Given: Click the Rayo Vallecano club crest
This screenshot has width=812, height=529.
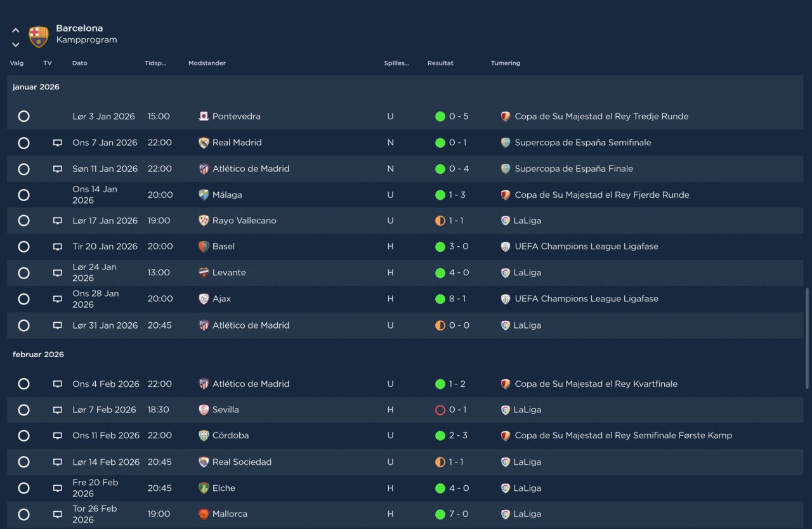Looking at the screenshot, I should point(204,221).
